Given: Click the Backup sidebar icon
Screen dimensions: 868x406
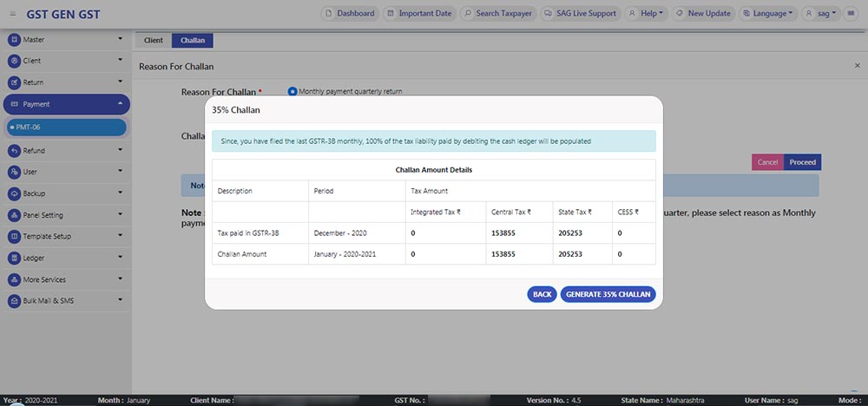Looking at the screenshot, I should click(14, 193).
